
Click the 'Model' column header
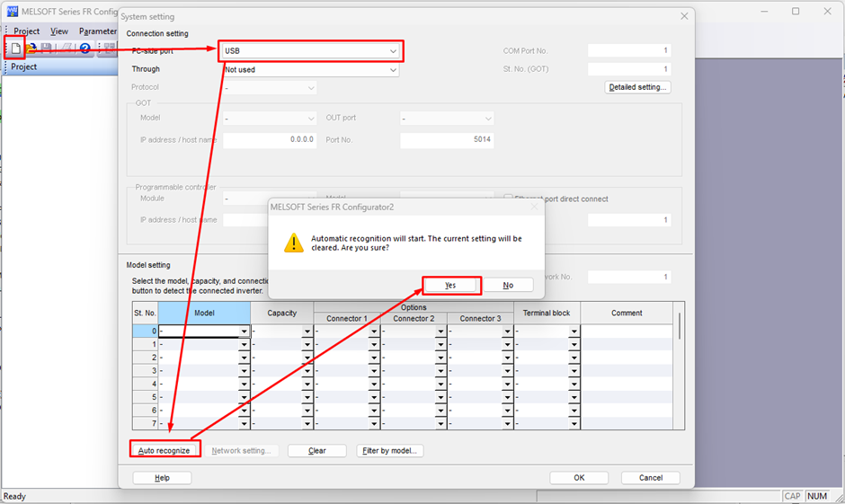204,313
